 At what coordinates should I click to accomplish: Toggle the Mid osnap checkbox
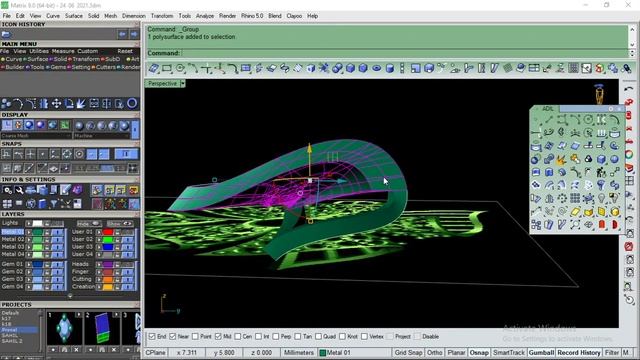coord(218,336)
